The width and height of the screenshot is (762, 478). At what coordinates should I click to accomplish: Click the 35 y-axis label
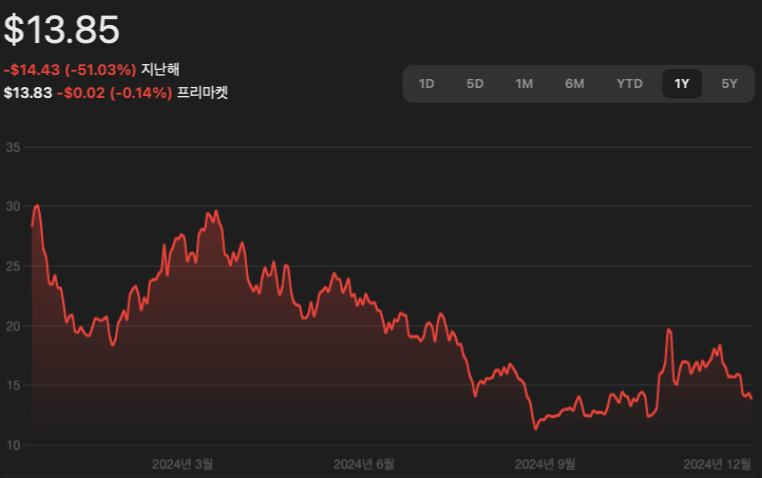[x=13, y=147]
